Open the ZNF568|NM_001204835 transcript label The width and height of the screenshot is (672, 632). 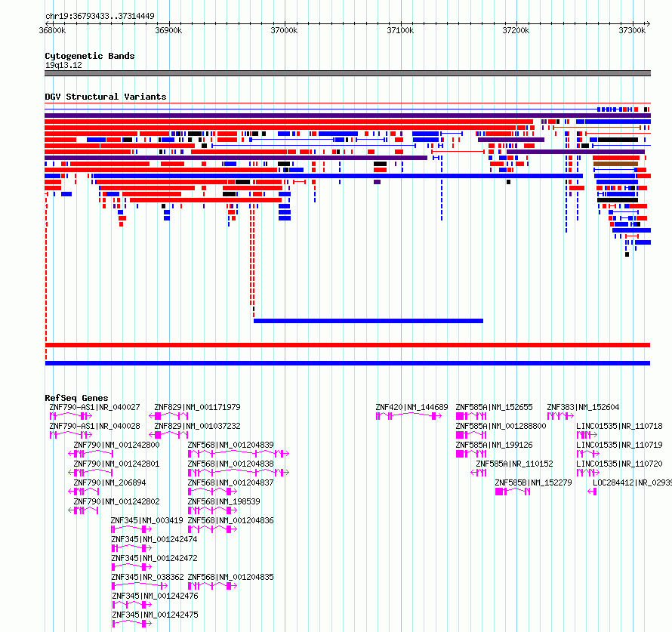[x=230, y=577]
